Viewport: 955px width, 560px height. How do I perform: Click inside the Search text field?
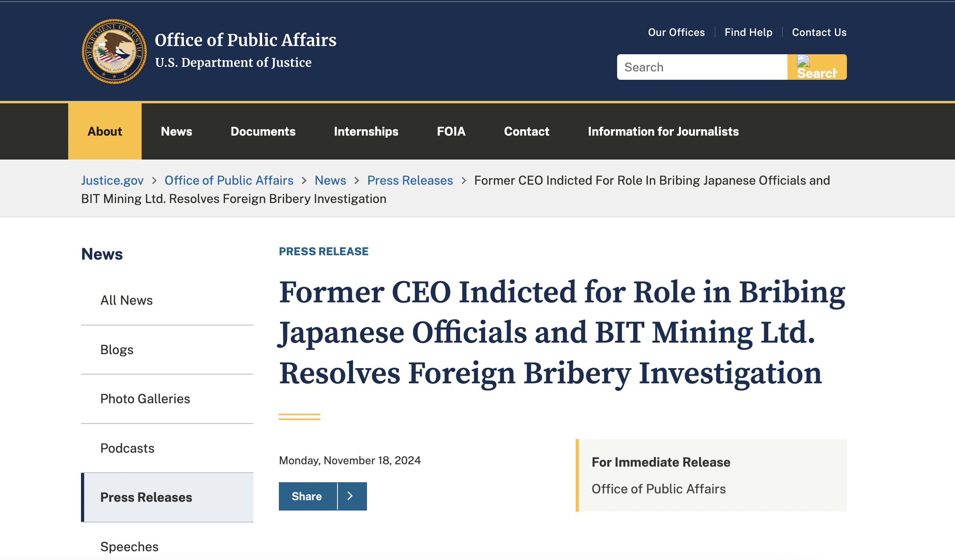coord(702,67)
